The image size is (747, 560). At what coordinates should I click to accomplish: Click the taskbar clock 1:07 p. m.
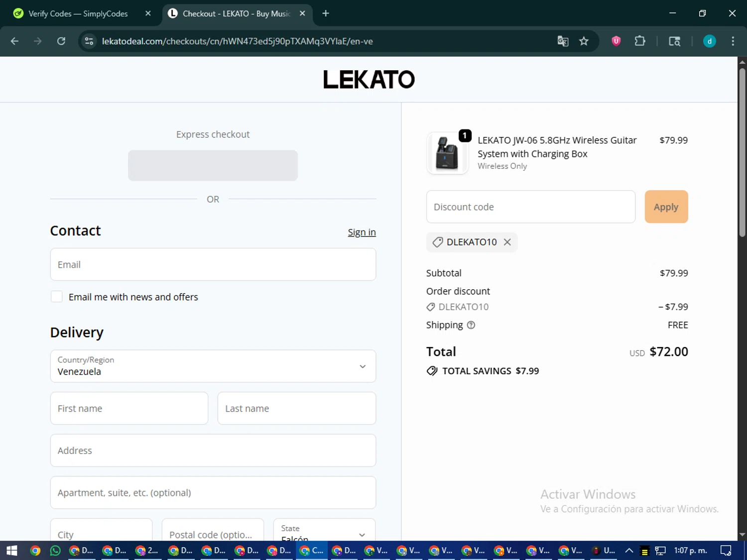(690, 551)
